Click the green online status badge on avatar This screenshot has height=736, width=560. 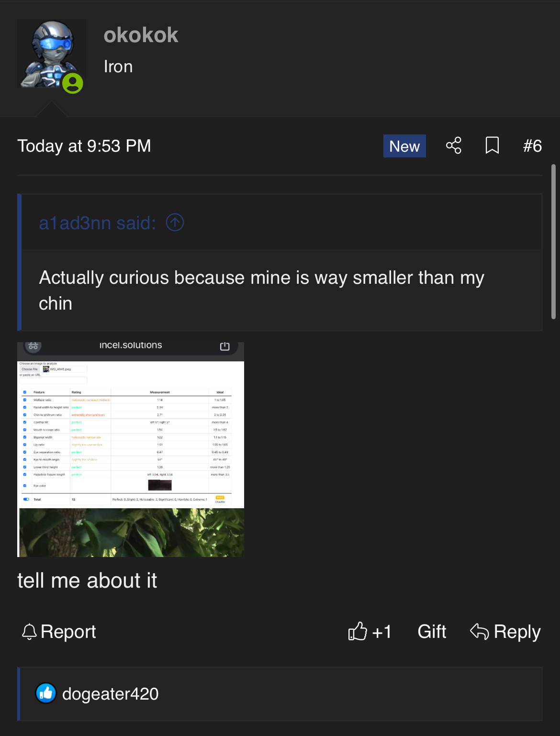pyautogui.click(x=73, y=84)
